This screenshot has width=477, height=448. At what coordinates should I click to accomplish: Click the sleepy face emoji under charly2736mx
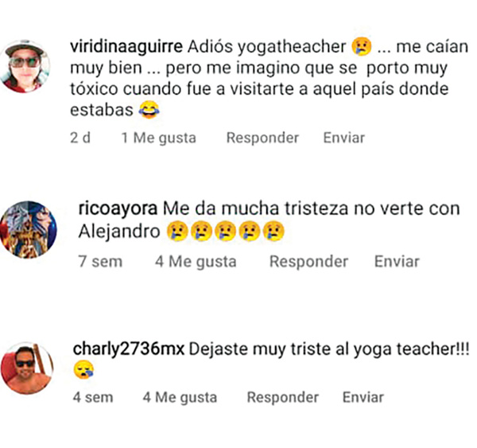click(x=83, y=370)
